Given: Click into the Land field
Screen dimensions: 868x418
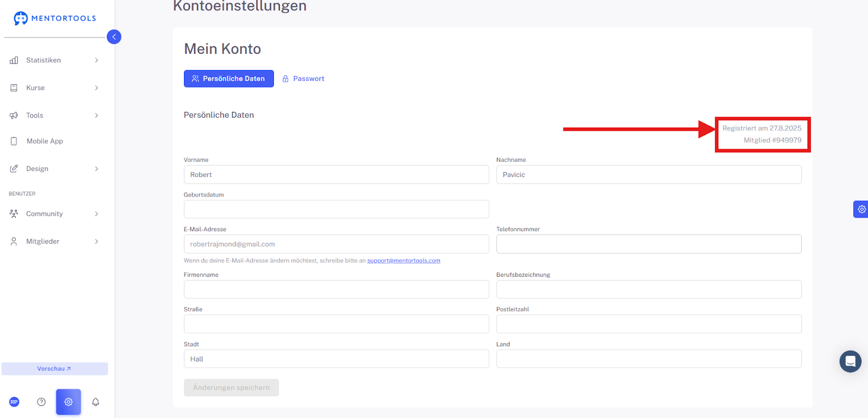Looking at the screenshot, I should pos(649,359).
